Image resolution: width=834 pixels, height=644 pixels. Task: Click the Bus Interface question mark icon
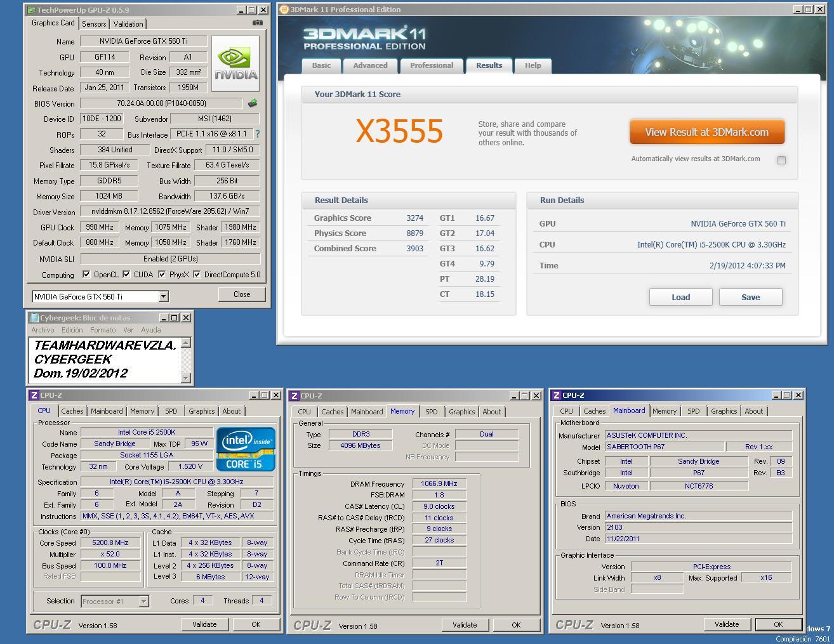pyautogui.click(x=257, y=135)
